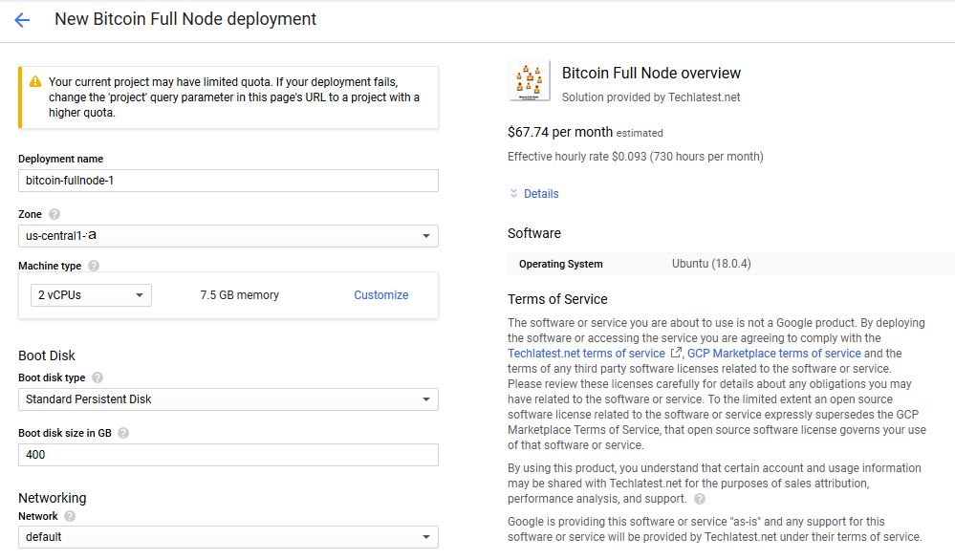Screen dimensions: 955x560
Task: Click the Operating System row label
Action: (561, 264)
